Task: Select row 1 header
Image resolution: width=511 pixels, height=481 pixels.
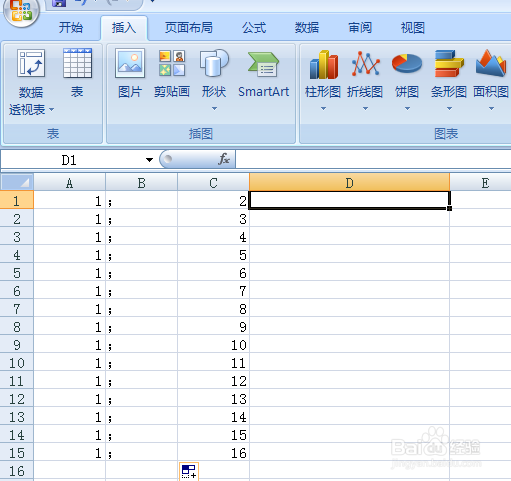Action: [x=17, y=200]
